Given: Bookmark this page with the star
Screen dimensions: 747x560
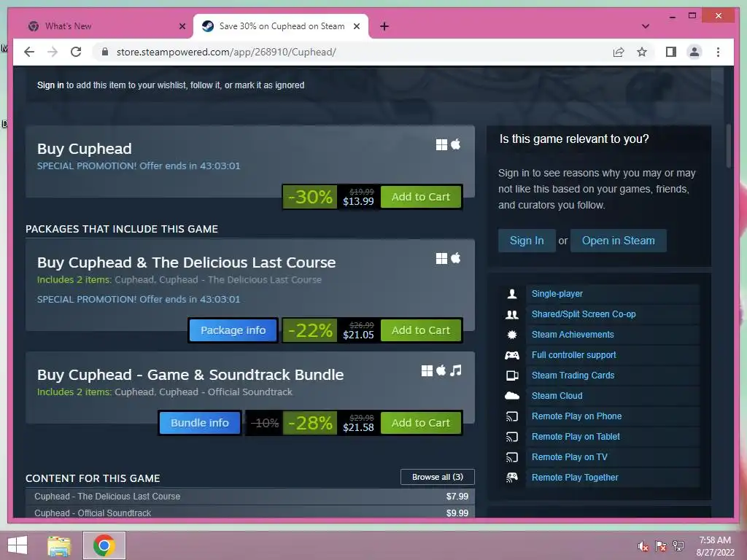Looking at the screenshot, I should [x=642, y=52].
